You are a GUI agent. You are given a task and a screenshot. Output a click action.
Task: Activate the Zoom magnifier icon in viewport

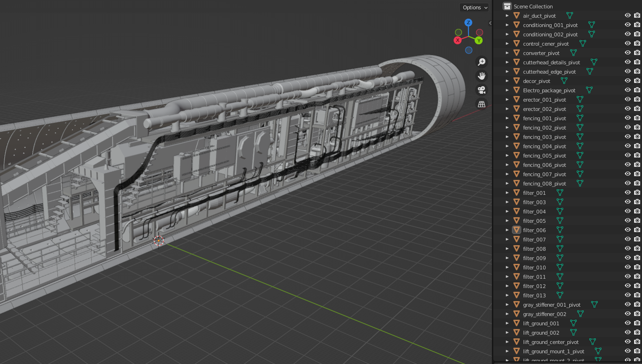click(x=482, y=62)
